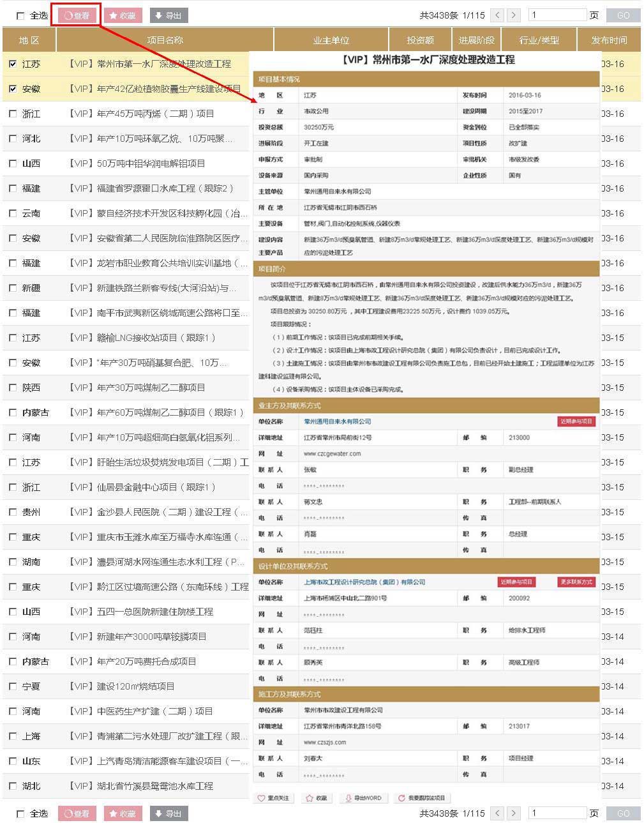Open project 福建省罗源霍口水库工程（跟踪2）

click(x=151, y=188)
